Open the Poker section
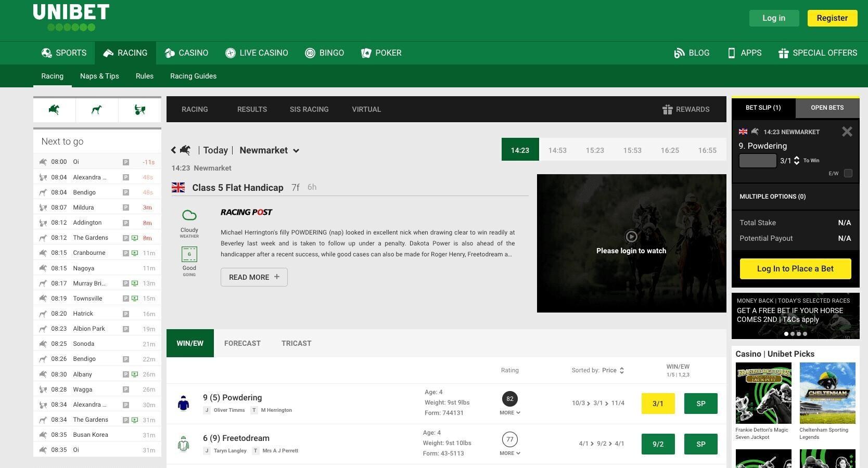This screenshot has width=868, height=468. (x=381, y=53)
